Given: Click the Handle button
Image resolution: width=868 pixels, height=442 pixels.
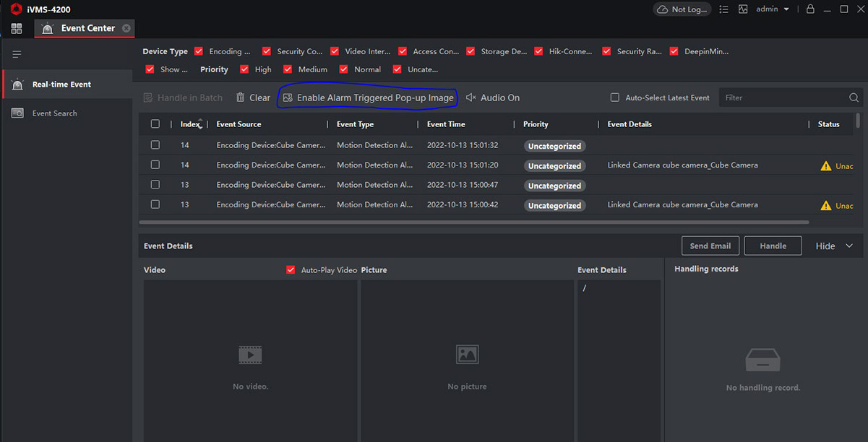Looking at the screenshot, I should click(x=773, y=246).
